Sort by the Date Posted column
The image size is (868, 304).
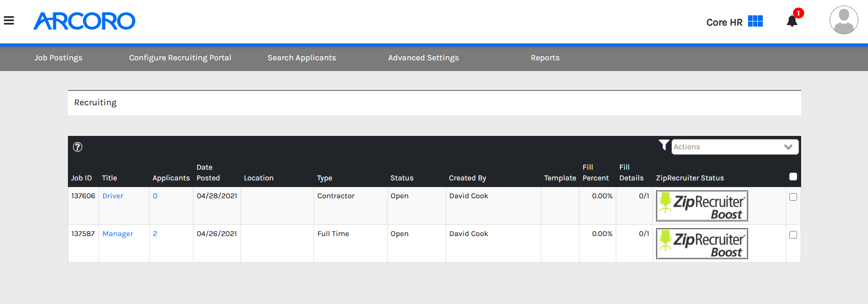[208, 173]
